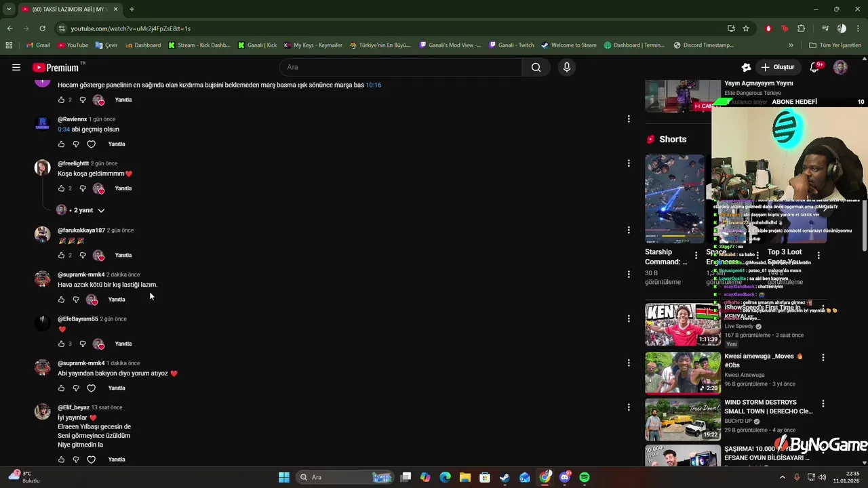The height and width of the screenshot is (488, 868).
Task: Reply to @Elif_beyaz comment
Action: point(117,460)
